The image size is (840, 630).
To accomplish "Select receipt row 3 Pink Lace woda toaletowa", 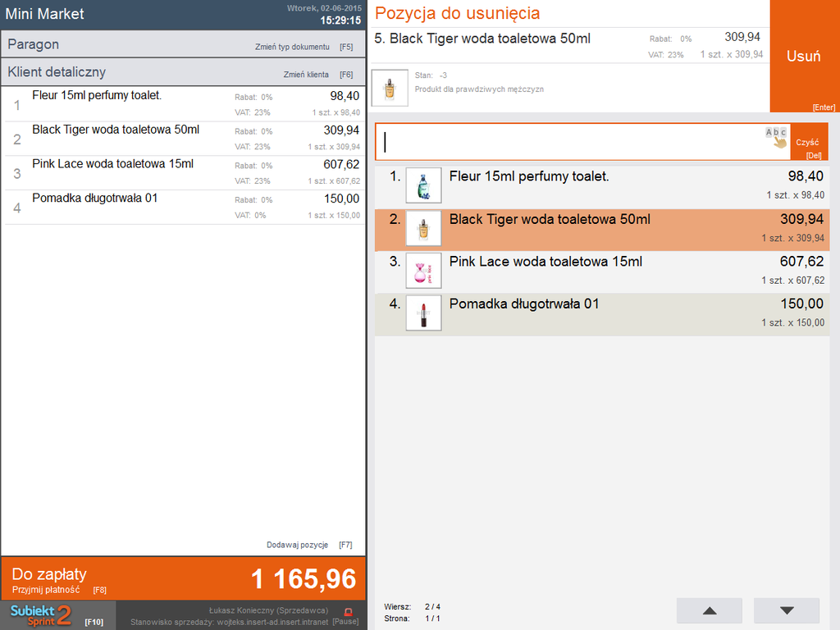I will pyautogui.click(x=183, y=172).
